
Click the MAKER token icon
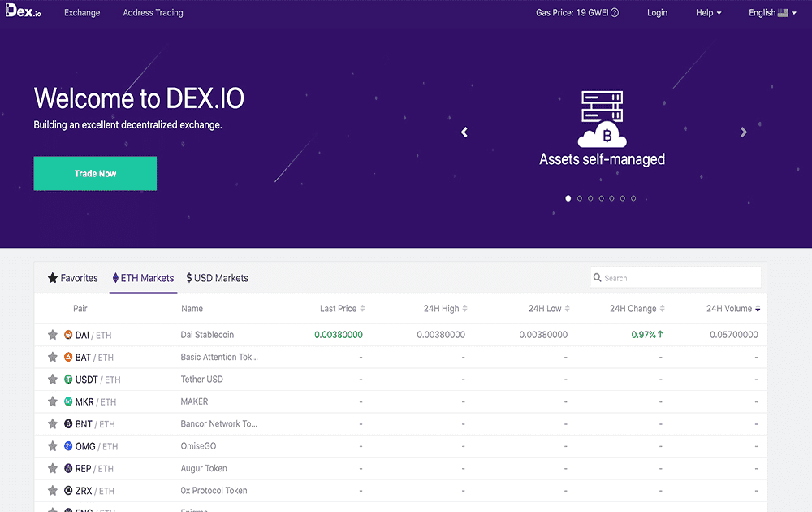[x=68, y=401]
